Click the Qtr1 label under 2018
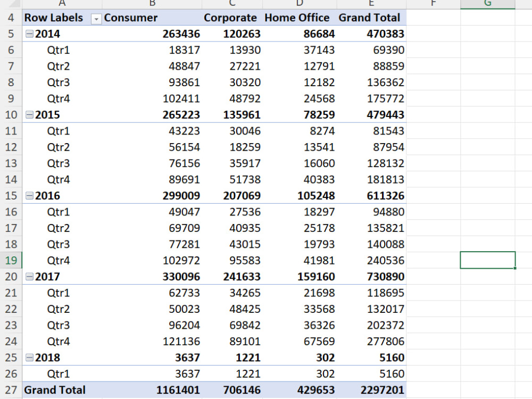This screenshot has height=399, width=532. coord(59,373)
